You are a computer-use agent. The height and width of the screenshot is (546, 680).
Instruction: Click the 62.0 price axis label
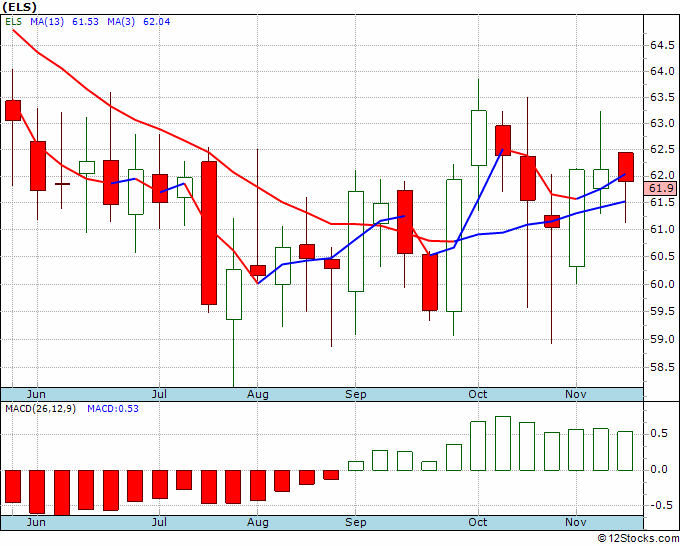pyautogui.click(x=662, y=176)
